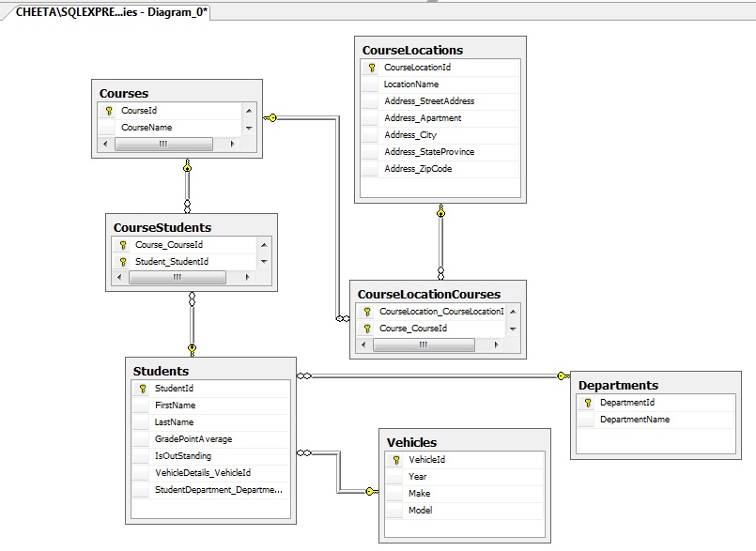The height and width of the screenshot is (551, 756).
Task: Click up scroll arrow in CourseLocationCourses table
Action: point(513,312)
